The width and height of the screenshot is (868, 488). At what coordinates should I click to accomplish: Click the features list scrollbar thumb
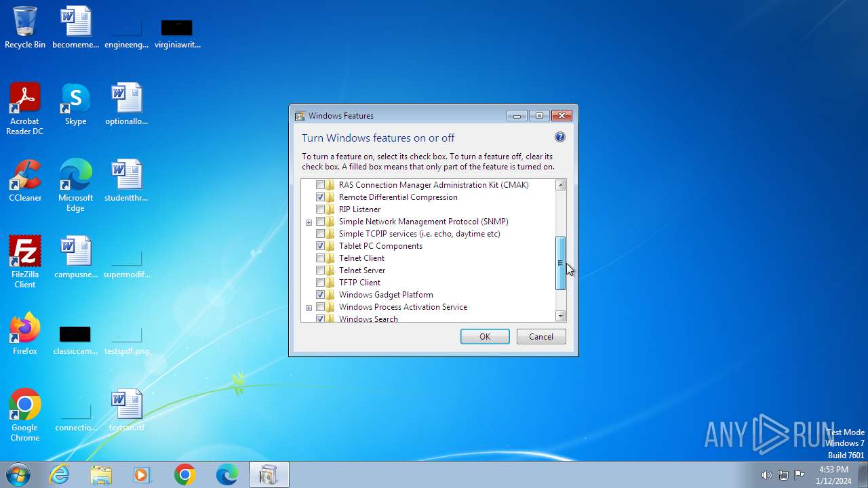[560, 263]
